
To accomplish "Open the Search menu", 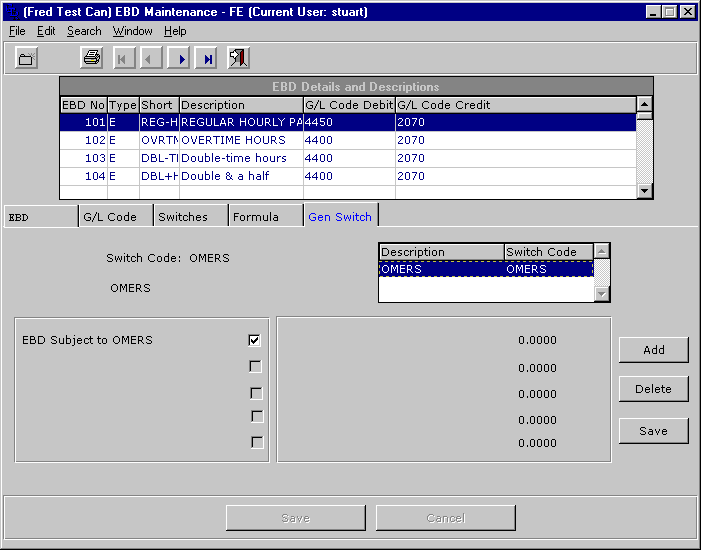I will tap(84, 32).
